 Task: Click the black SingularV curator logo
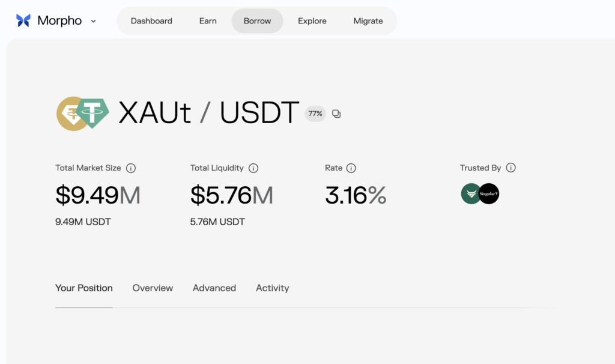489,194
